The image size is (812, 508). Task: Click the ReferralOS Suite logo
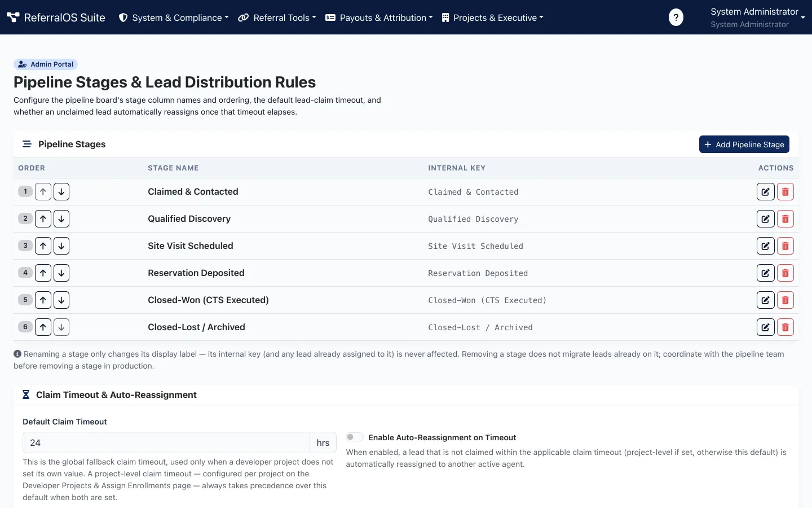click(x=56, y=17)
